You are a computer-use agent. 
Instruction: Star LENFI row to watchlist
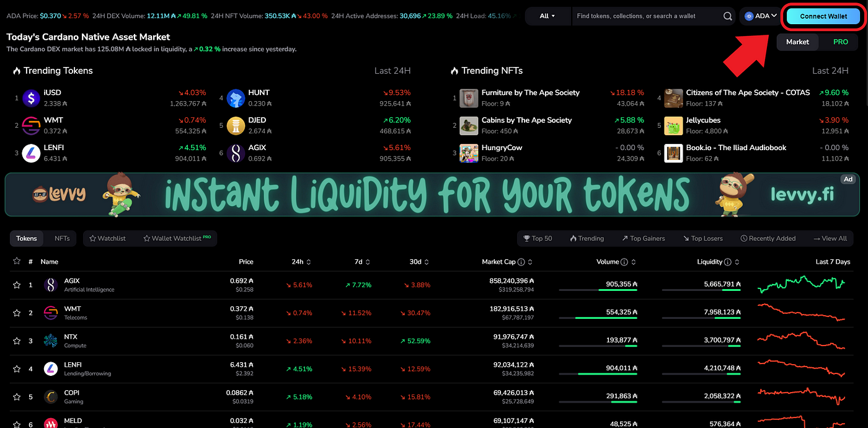pos(17,369)
